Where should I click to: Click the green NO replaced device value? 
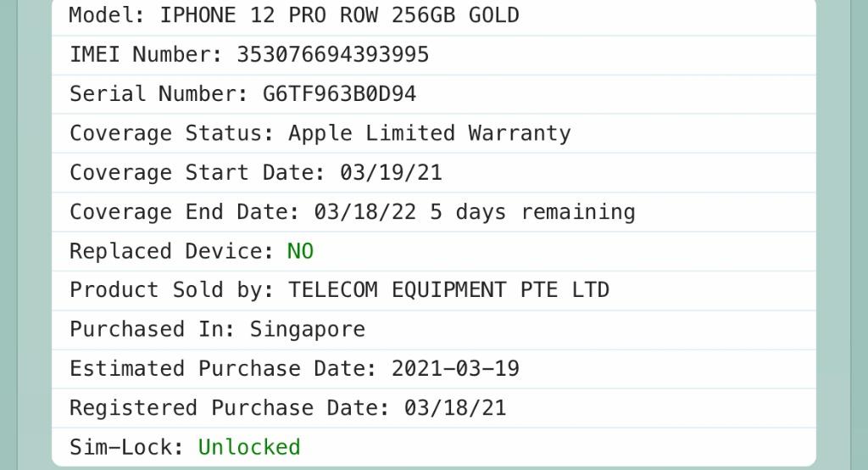(300, 251)
